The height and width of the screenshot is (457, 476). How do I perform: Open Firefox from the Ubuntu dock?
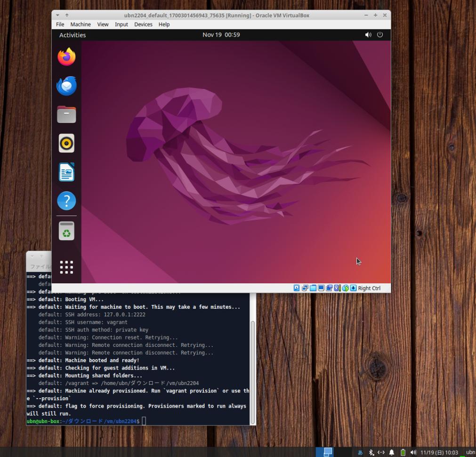(x=66, y=57)
